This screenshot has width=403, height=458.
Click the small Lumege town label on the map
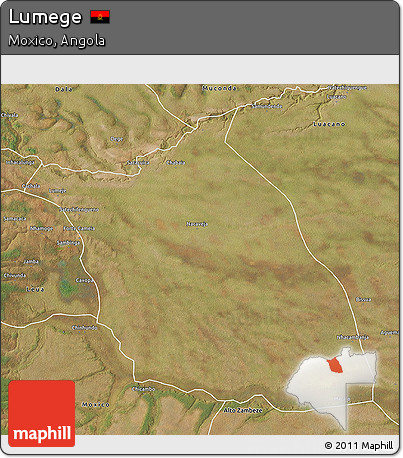point(58,191)
